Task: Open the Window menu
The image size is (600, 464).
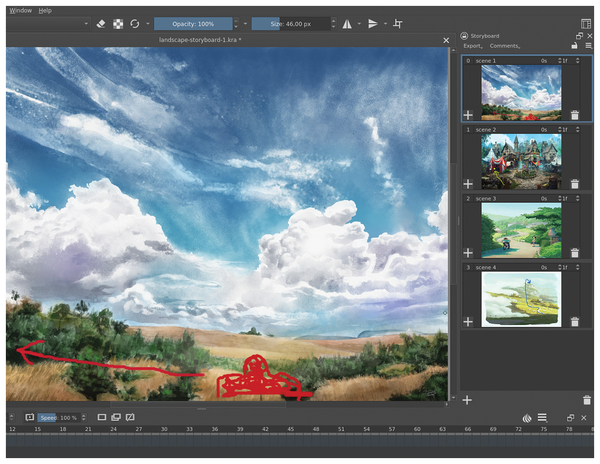Action: point(20,9)
